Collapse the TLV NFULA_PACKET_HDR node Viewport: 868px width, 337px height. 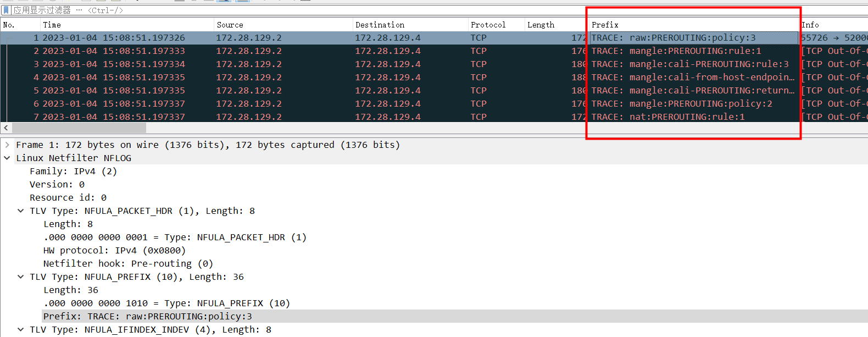click(20, 211)
